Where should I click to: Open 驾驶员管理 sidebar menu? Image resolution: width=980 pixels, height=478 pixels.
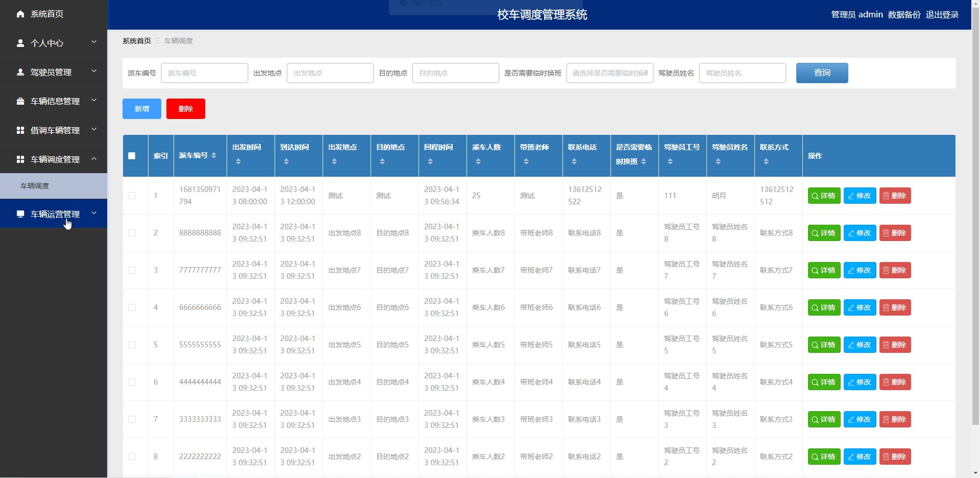54,72
